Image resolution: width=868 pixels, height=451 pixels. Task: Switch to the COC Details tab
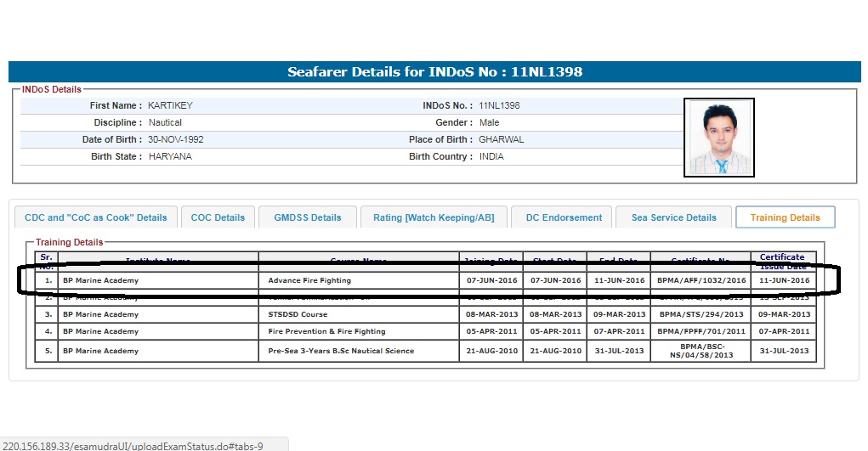[218, 217]
